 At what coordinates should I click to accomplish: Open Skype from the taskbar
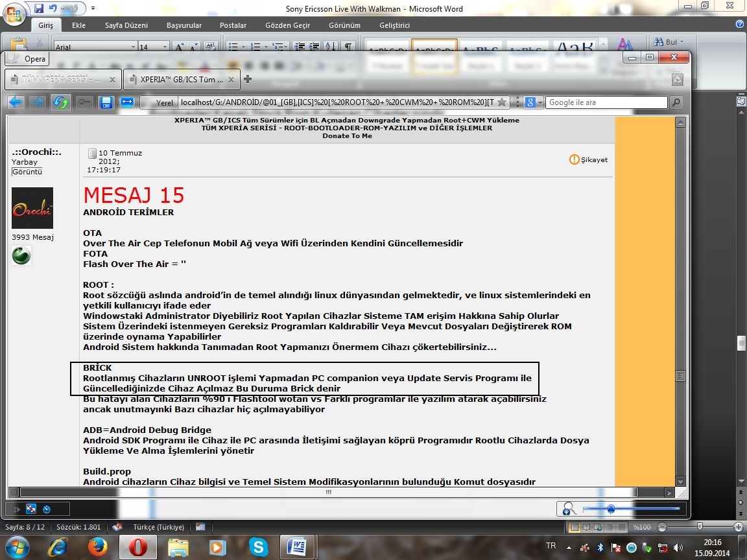[x=258, y=547]
